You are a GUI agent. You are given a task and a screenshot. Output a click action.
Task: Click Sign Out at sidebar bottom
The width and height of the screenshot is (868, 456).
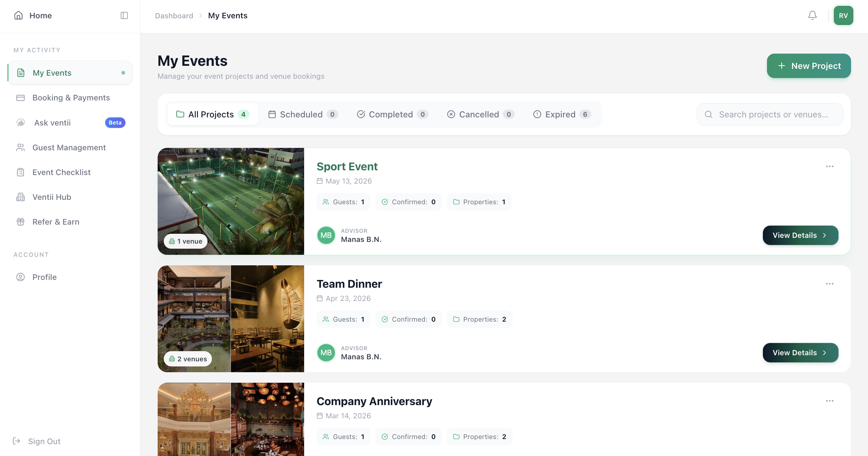37,441
